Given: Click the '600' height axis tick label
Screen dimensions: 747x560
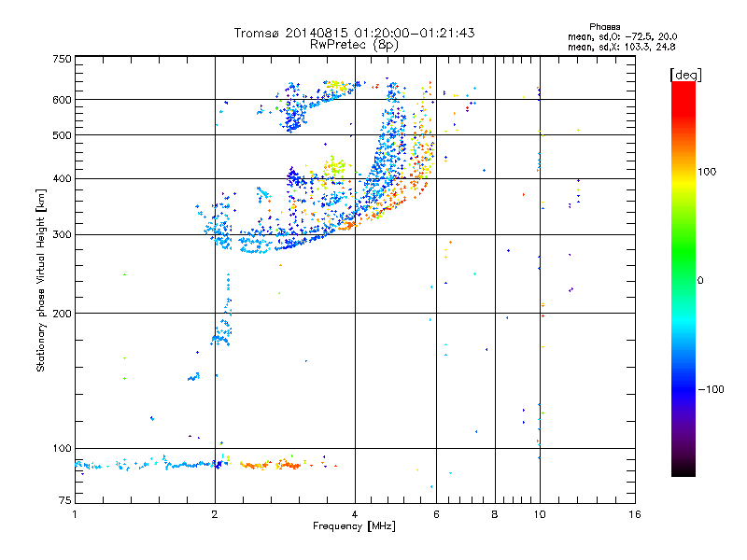Looking at the screenshot, I should [x=62, y=100].
